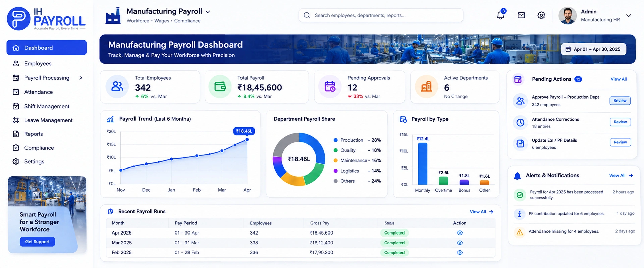Open the notifications bell in header
Screen dimensions: 644x268
501,15
